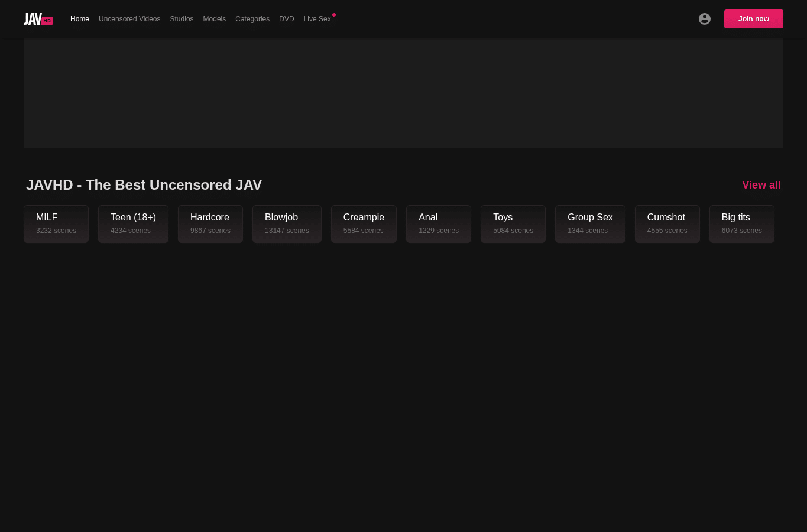Viewport: 807px width, 532px height.
Task: Select the Group Sex category card
Action: click(x=590, y=224)
